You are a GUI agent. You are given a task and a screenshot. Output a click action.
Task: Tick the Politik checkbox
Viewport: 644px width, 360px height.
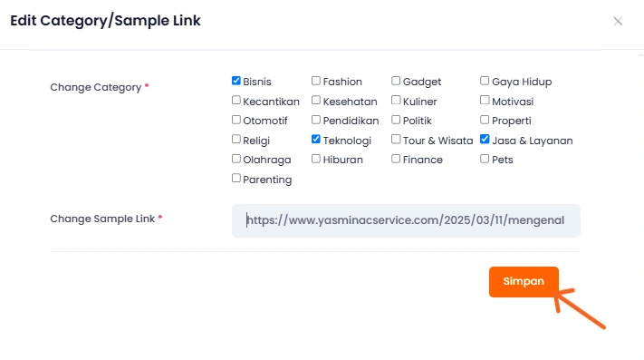pos(396,120)
